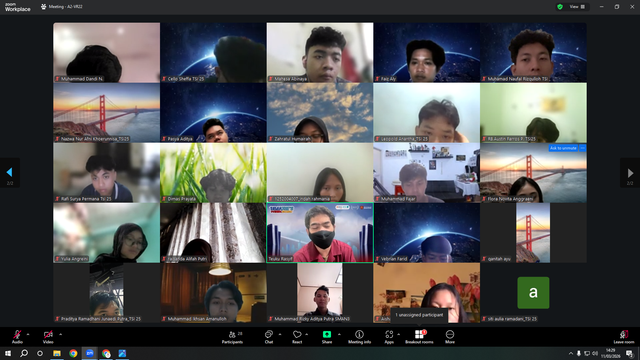Expand share options arrow next to Share
Image resolution: width=640 pixels, height=360 pixels.
click(339, 334)
